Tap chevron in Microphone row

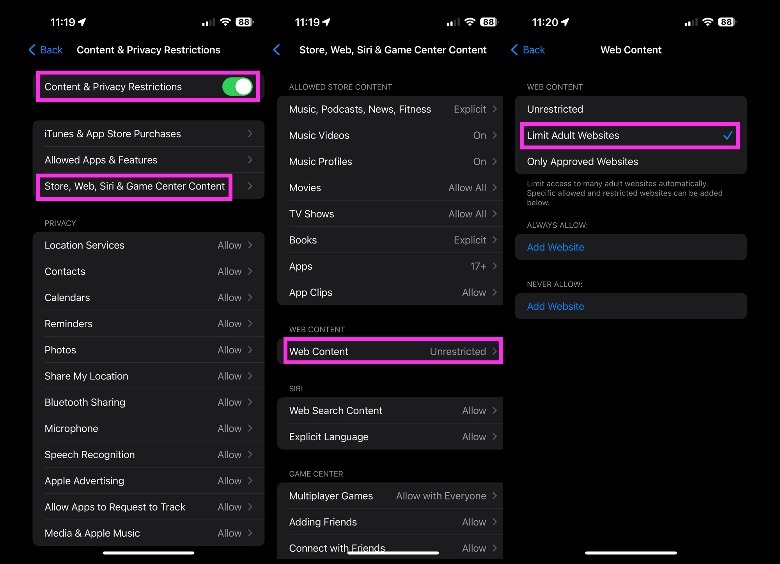click(250, 428)
